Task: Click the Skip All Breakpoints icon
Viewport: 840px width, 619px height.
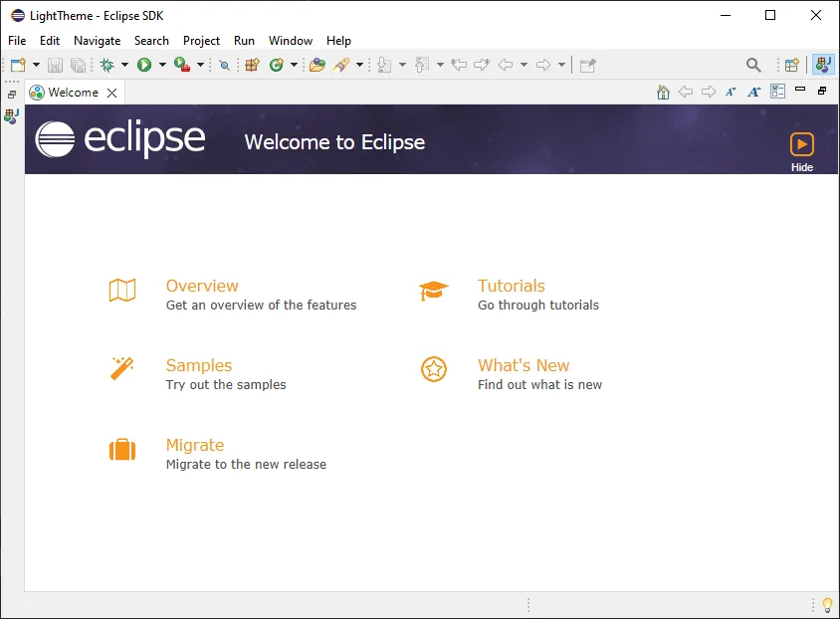Action: click(225, 66)
